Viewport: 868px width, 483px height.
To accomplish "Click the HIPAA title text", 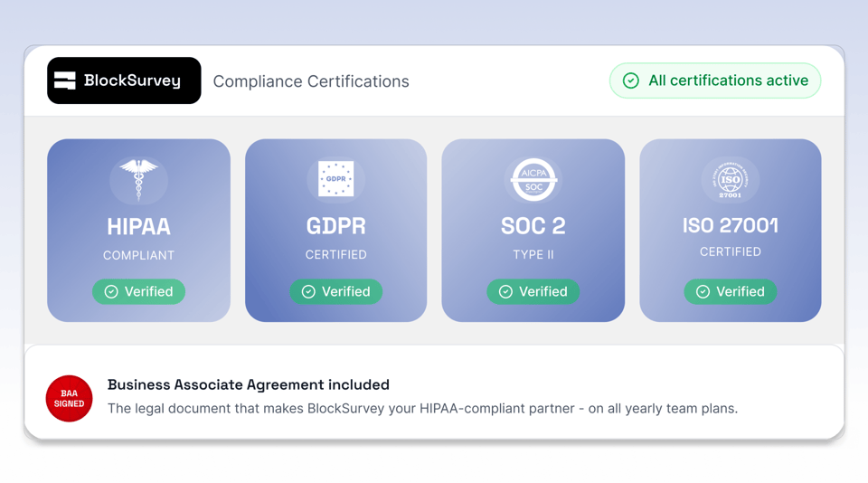I will tap(138, 226).
